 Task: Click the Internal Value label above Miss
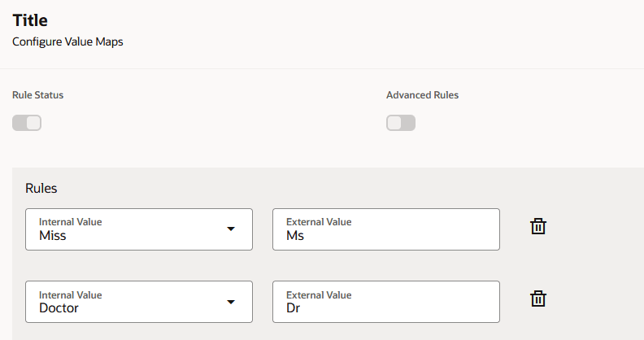point(71,221)
